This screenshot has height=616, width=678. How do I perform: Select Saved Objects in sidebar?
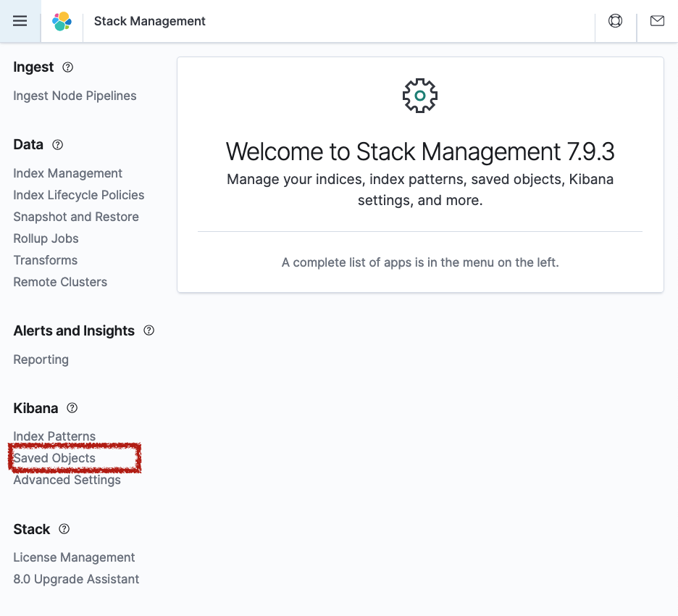tap(54, 458)
